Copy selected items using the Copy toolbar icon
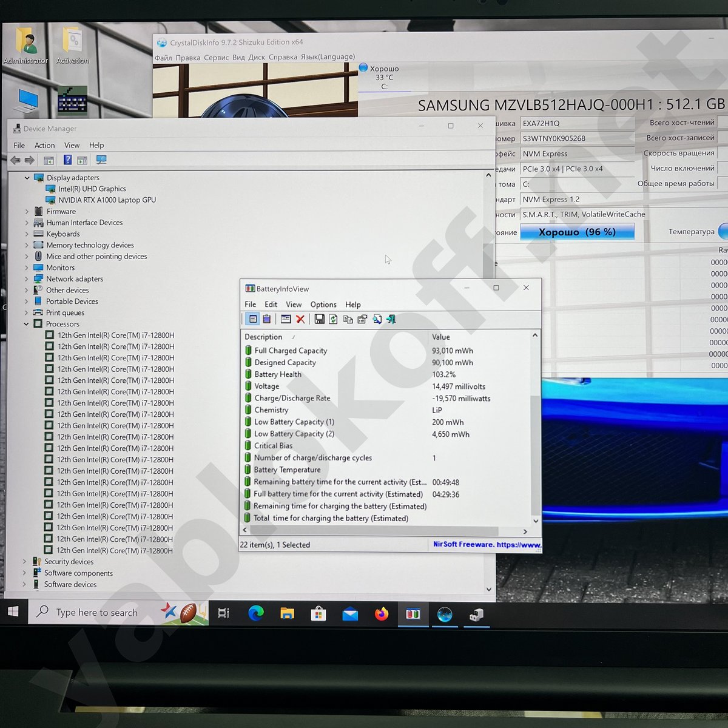 [x=349, y=320]
